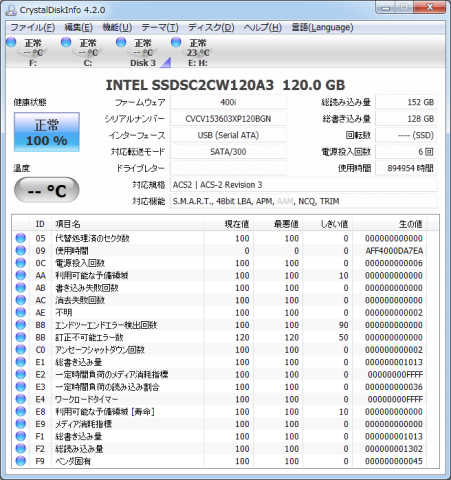Click the 現在値 column header
Screen dimensions: 451x480
click(229, 224)
